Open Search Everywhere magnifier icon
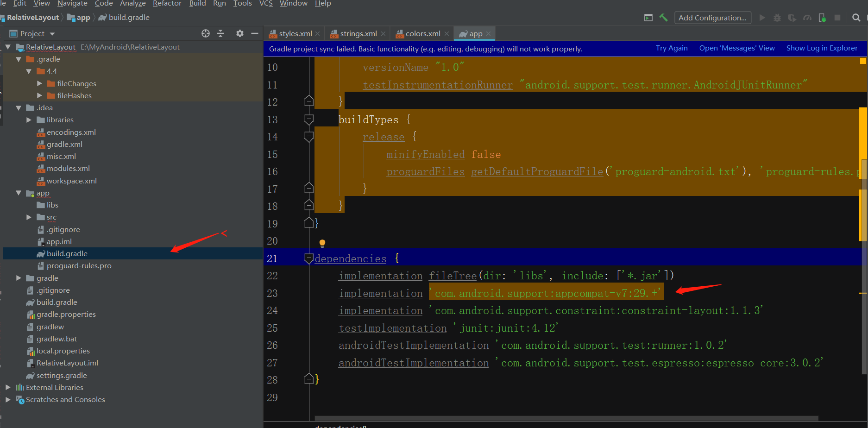 [x=856, y=18]
